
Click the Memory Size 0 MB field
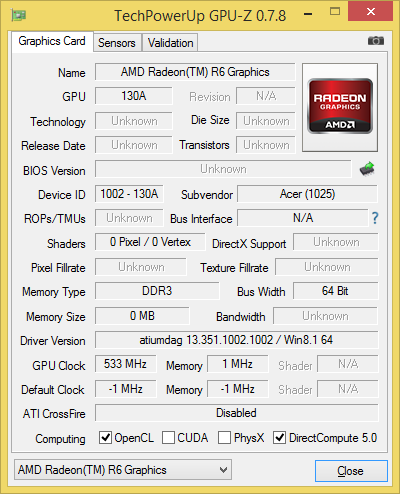coord(142,316)
